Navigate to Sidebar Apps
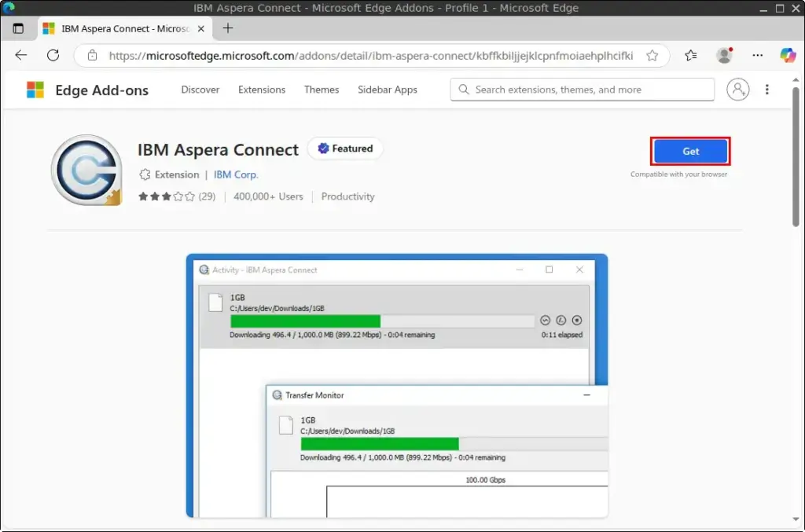This screenshot has width=805, height=532. [388, 90]
